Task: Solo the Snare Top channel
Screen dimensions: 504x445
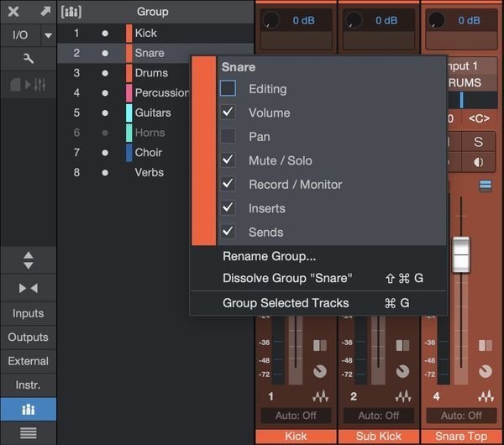Action: coord(479,142)
